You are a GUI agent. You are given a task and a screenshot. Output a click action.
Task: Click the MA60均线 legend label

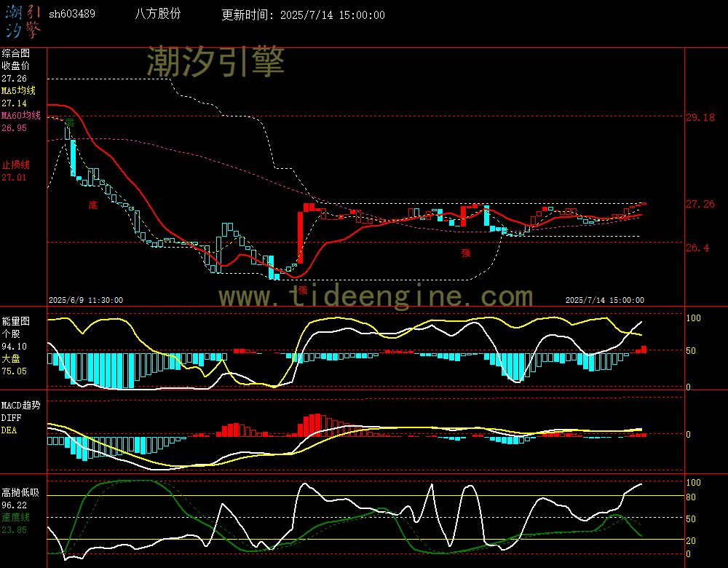(x=21, y=115)
